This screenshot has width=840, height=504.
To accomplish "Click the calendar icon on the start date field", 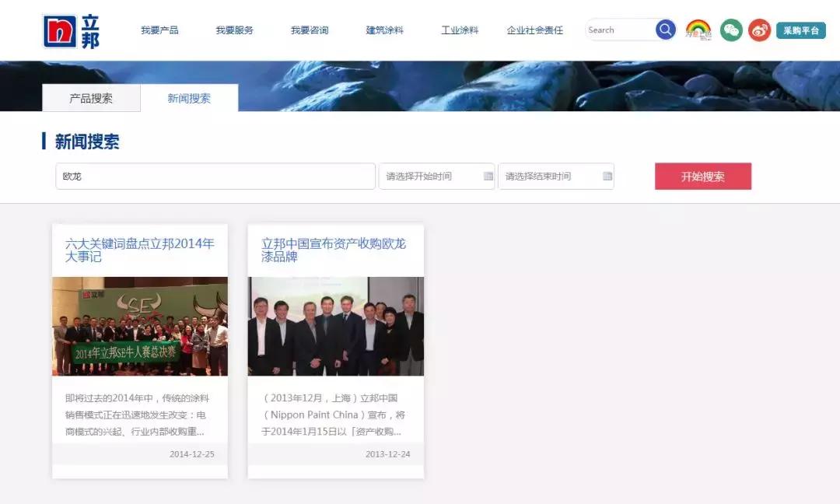I will (487, 176).
